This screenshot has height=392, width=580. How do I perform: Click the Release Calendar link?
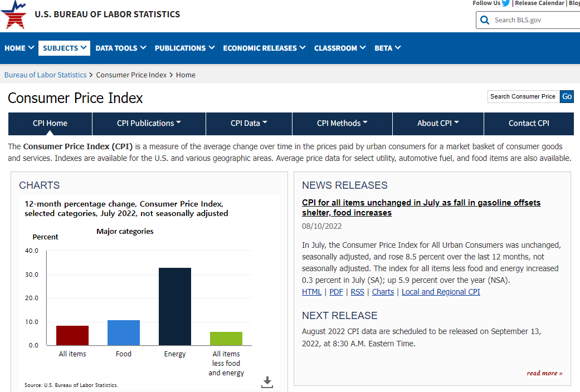click(540, 3)
